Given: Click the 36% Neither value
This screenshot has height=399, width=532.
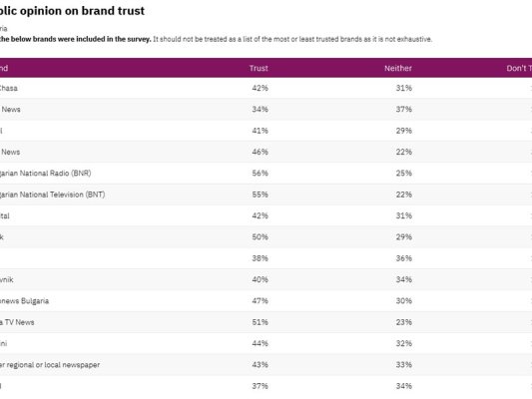Looking at the screenshot, I should (404, 258).
